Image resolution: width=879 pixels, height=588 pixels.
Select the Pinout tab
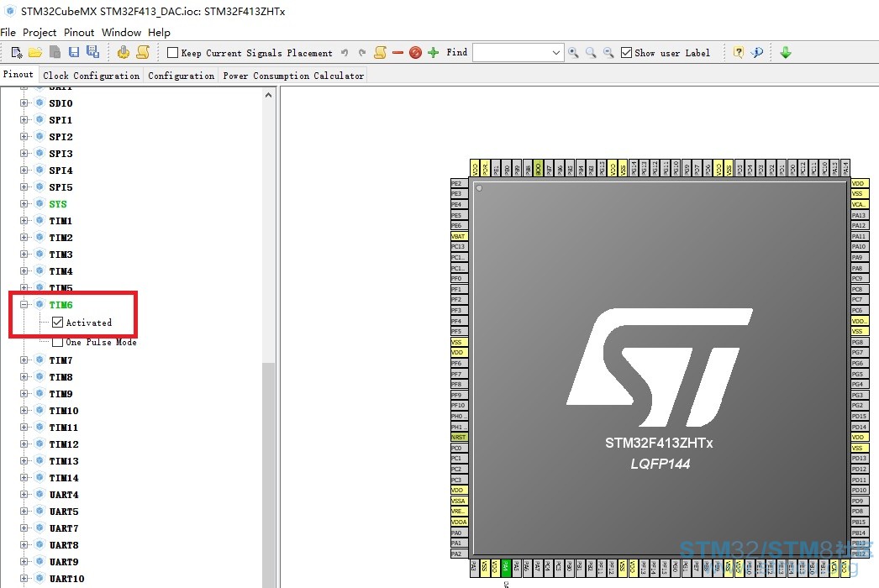coord(18,75)
